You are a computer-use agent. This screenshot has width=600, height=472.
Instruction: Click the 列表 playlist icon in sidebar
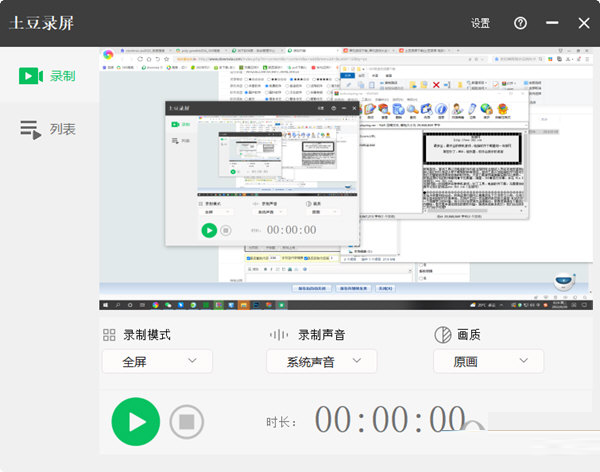(x=31, y=129)
